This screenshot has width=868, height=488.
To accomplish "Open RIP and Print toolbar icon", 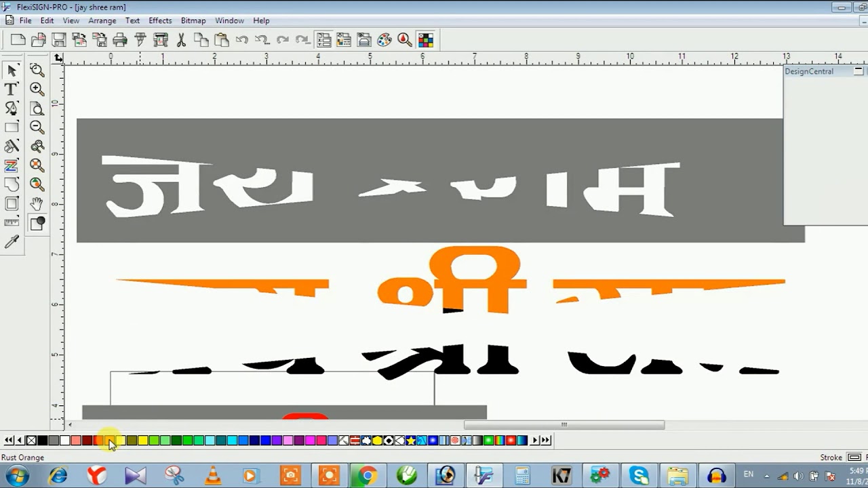I will tap(161, 40).
